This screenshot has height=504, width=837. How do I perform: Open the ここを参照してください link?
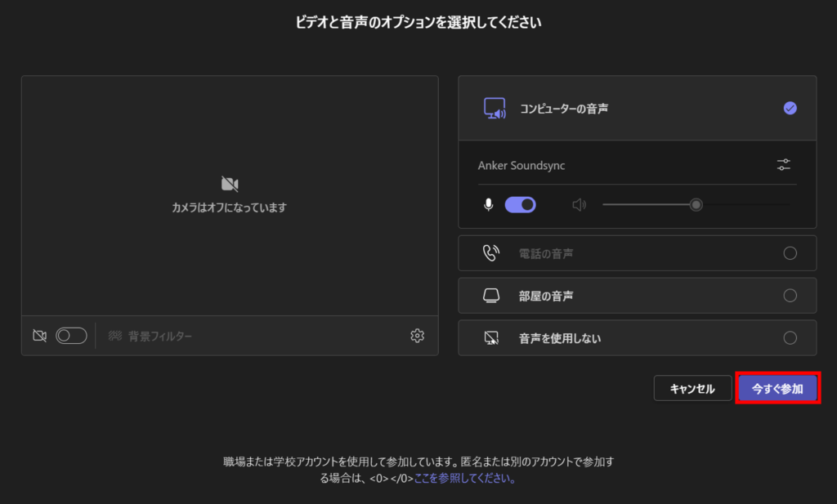465,479
